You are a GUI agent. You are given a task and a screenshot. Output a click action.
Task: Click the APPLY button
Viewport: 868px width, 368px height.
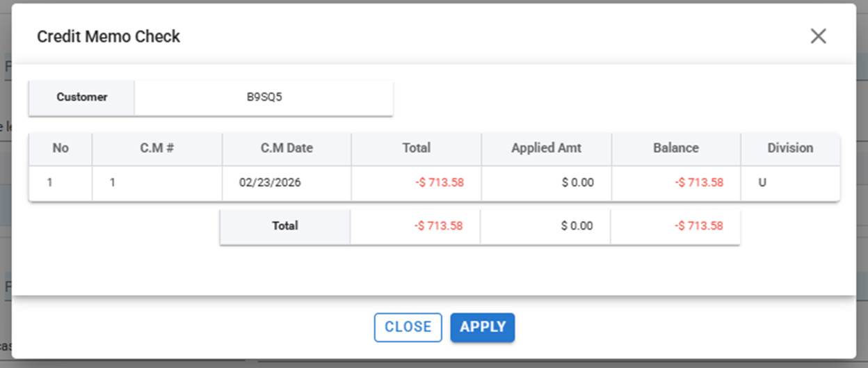(x=483, y=327)
